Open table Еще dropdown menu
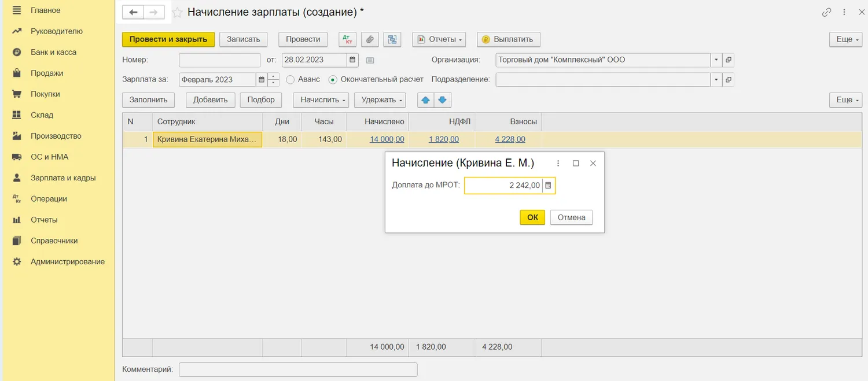 pos(845,99)
